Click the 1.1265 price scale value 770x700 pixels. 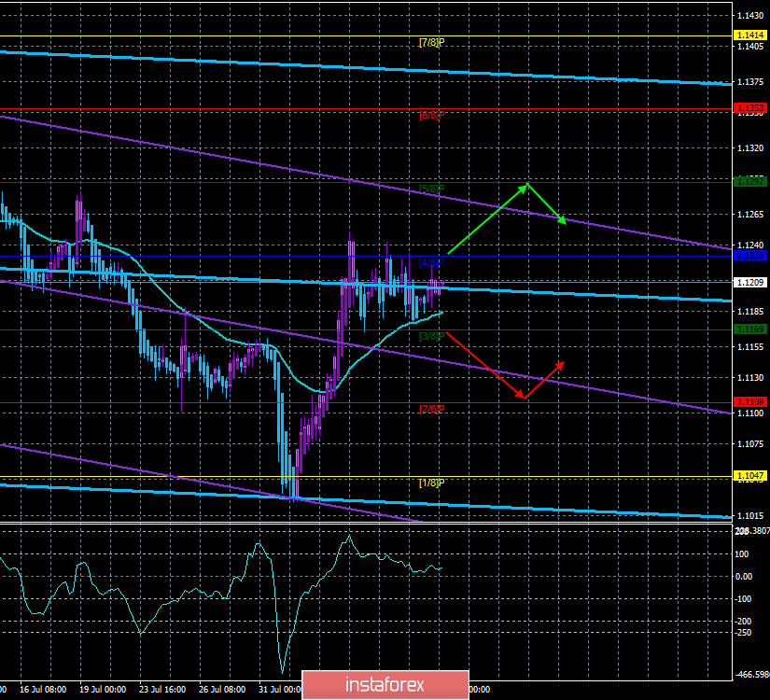[x=750, y=214]
